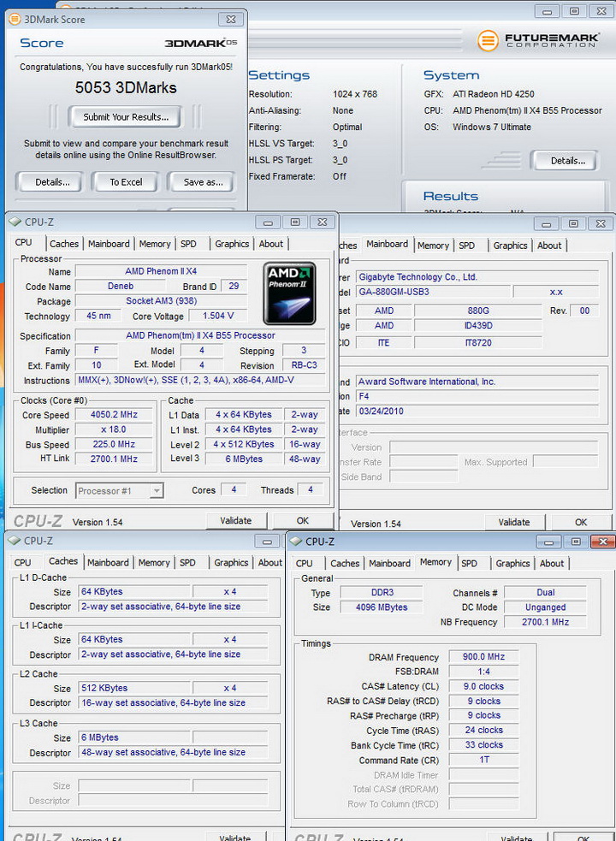Click the GA-880GM-USB3 model field

[433, 293]
